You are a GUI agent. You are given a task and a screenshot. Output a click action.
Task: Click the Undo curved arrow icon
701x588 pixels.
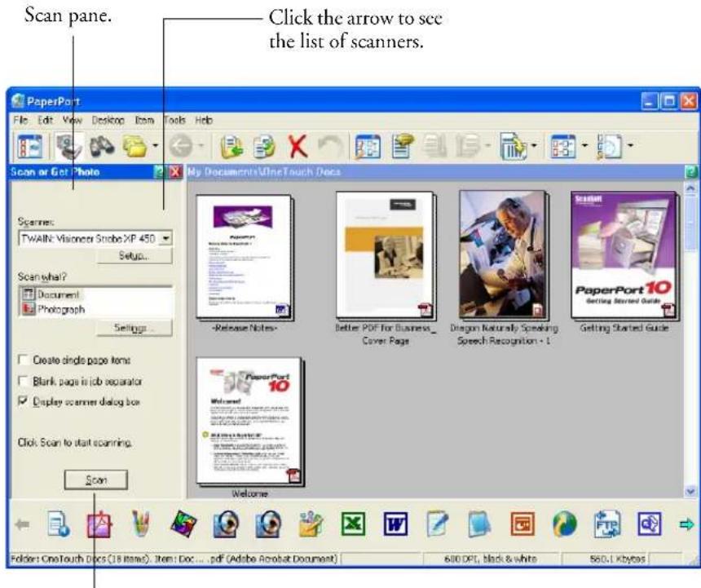[x=330, y=146]
